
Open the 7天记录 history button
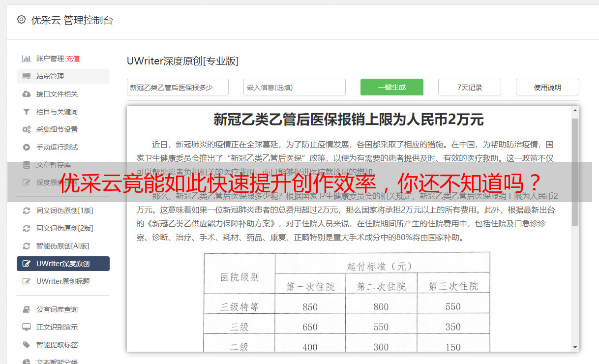pyautogui.click(x=469, y=87)
